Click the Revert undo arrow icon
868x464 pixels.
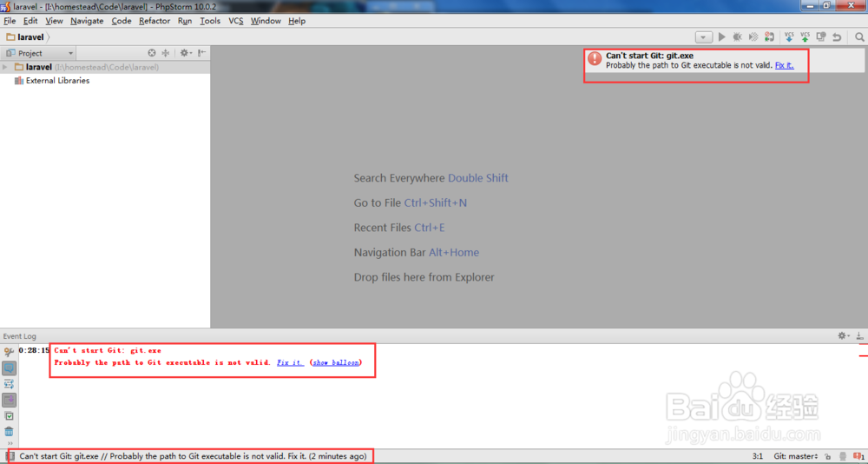click(x=837, y=37)
